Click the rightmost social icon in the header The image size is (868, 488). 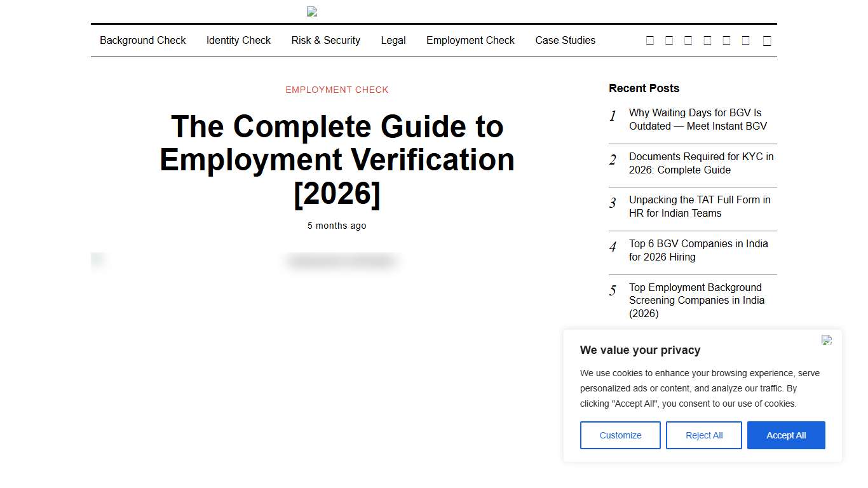tap(767, 40)
